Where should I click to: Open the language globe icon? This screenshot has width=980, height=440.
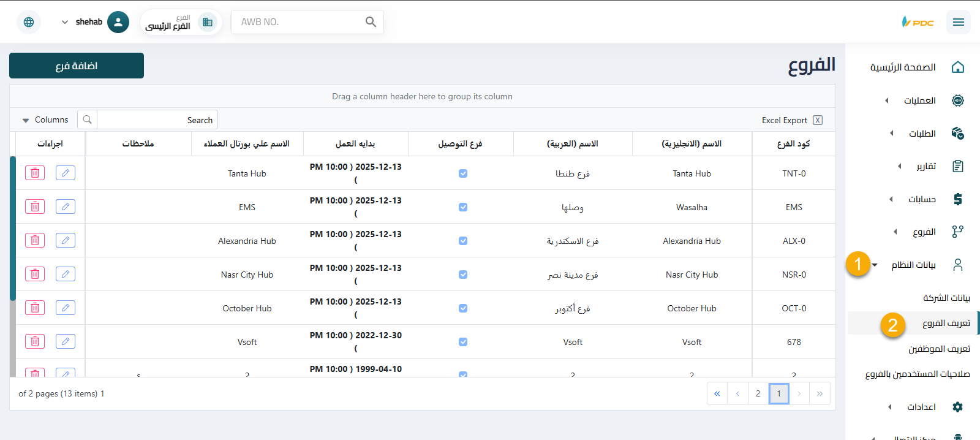tap(29, 22)
